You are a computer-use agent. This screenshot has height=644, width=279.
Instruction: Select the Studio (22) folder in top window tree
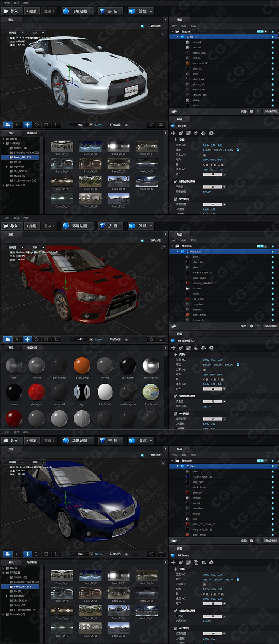[20, 176]
